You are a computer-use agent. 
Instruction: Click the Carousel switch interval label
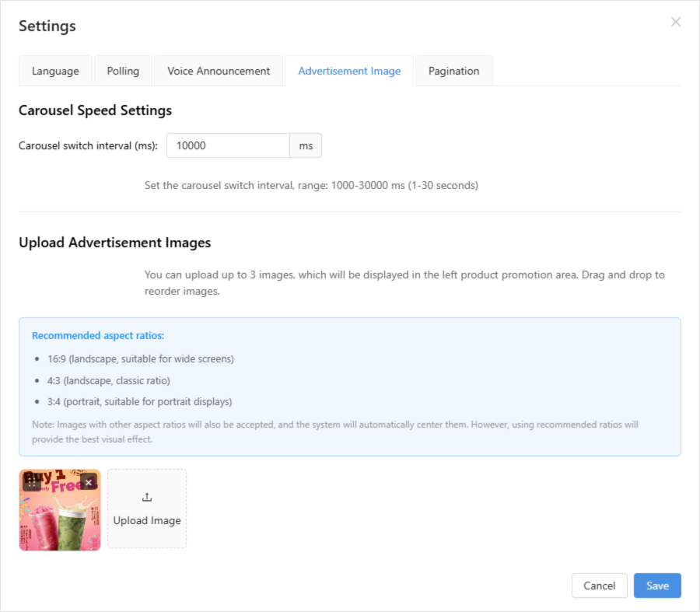[88, 145]
